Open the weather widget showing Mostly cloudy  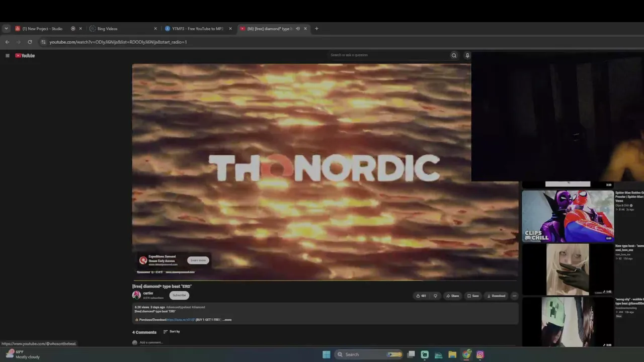click(x=23, y=354)
